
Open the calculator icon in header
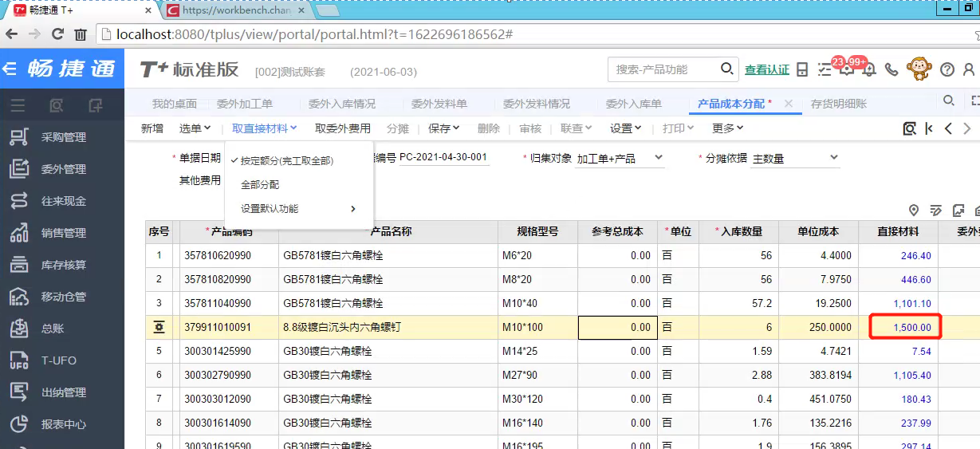click(803, 69)
